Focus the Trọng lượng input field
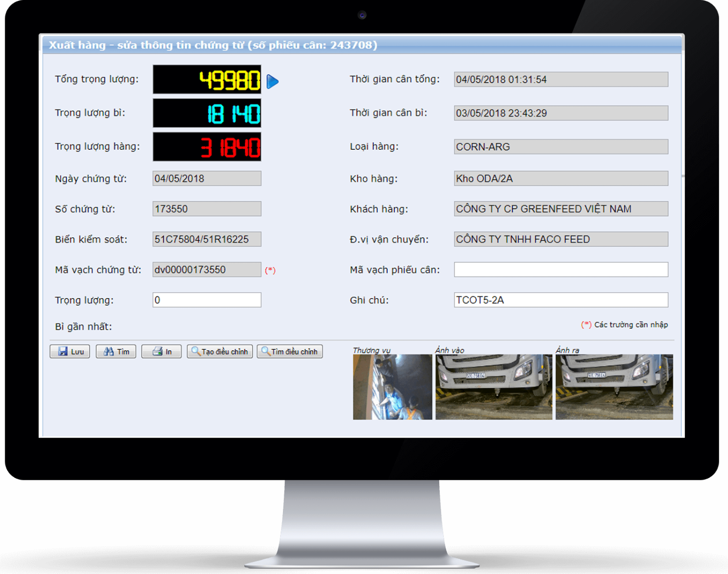 [x=206, y=300]
